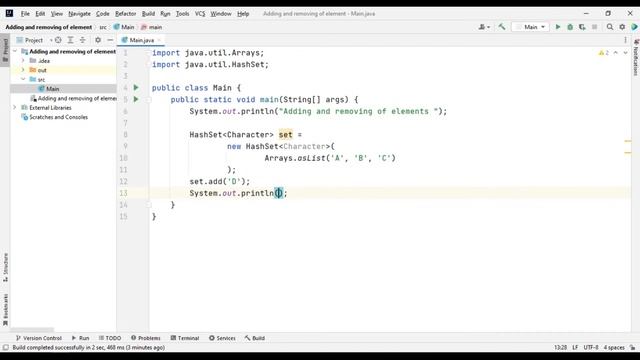This screenshot has height=360, width=640.
Task: Click the 'src' breadcrumb in navigation bar
Action: coord(103,27)
